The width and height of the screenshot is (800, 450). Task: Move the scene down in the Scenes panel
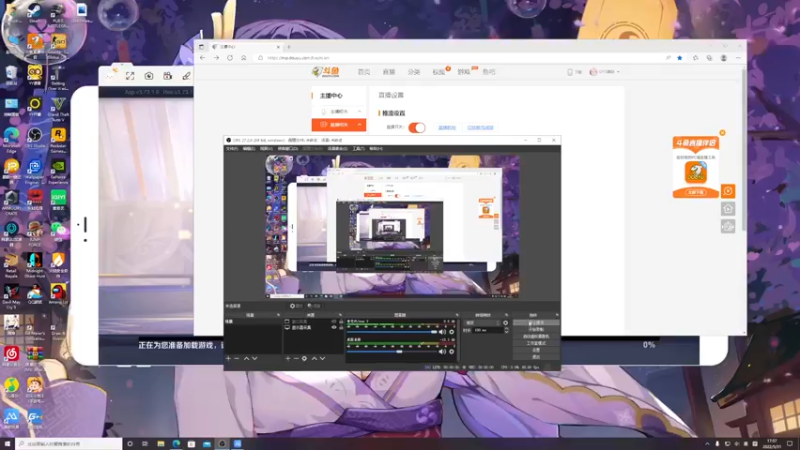[x=255, y=359]
